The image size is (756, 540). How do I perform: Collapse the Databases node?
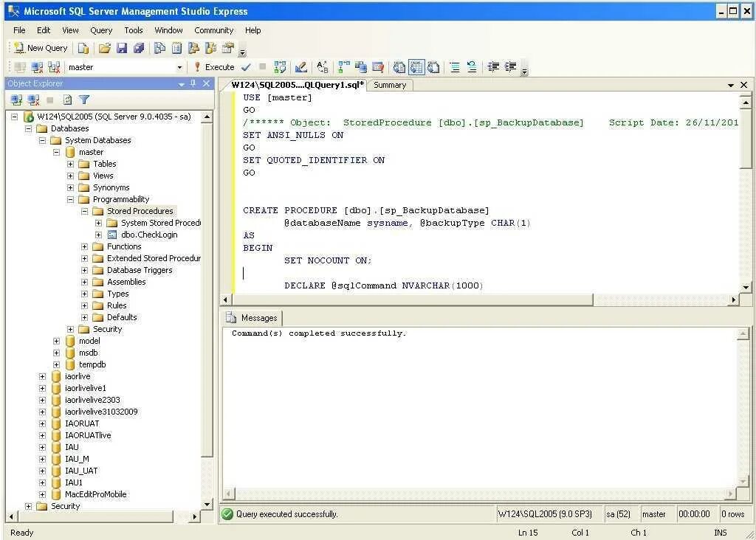pyautogui.click(x=29, y=128)
